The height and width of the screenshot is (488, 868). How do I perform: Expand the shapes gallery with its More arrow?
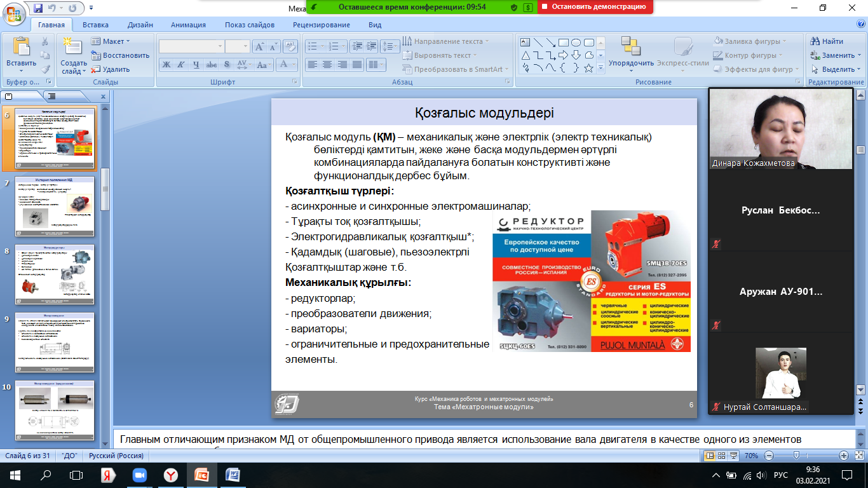pyautogui.click(x=600, y=68)
